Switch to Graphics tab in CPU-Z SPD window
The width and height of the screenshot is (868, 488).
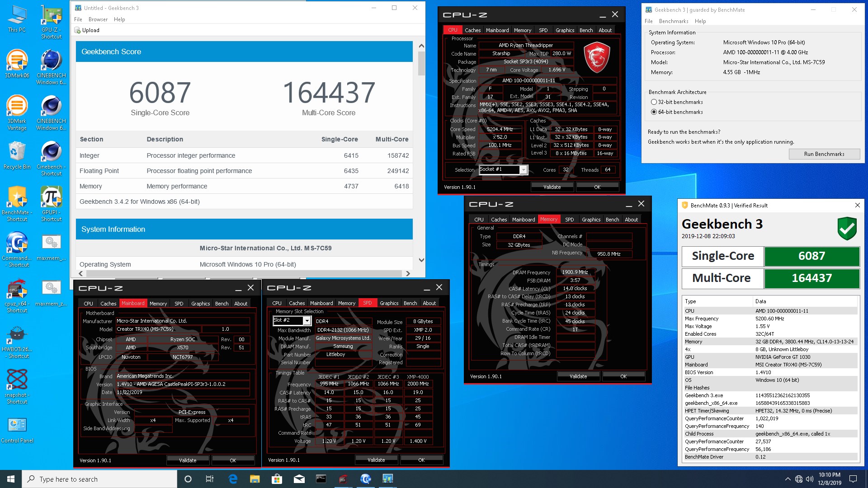pyautogui.click(x=389, y=303)
